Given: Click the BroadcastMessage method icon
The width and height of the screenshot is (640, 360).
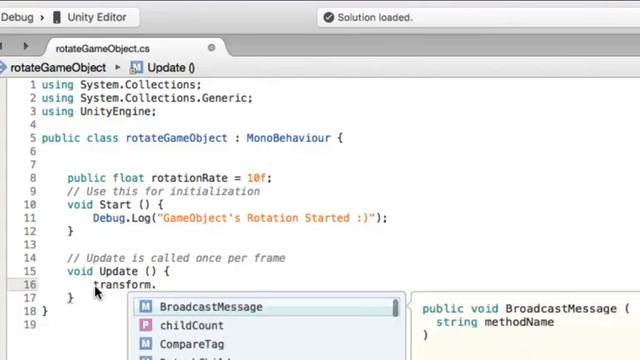Looking at the screenshot, I should [146, 307].
